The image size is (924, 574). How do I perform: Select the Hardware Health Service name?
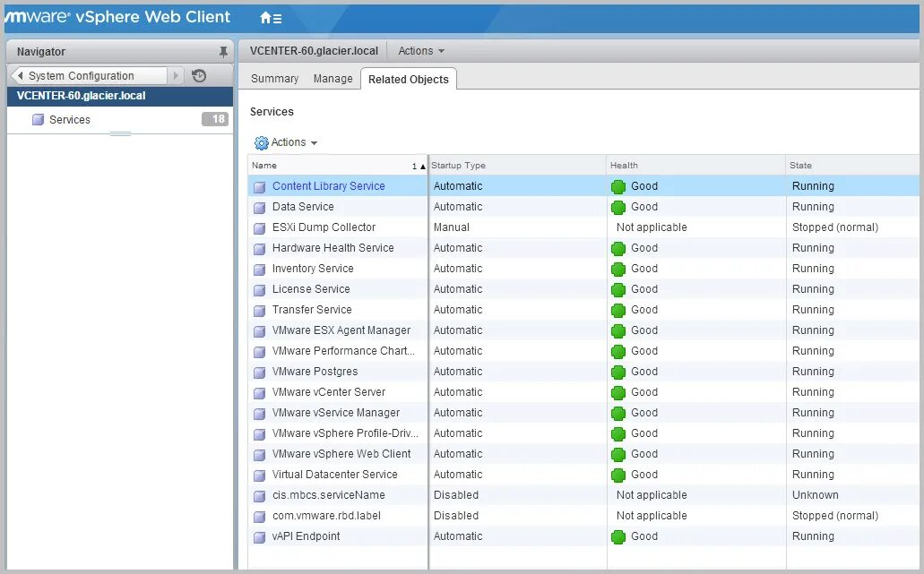point(333,248)
